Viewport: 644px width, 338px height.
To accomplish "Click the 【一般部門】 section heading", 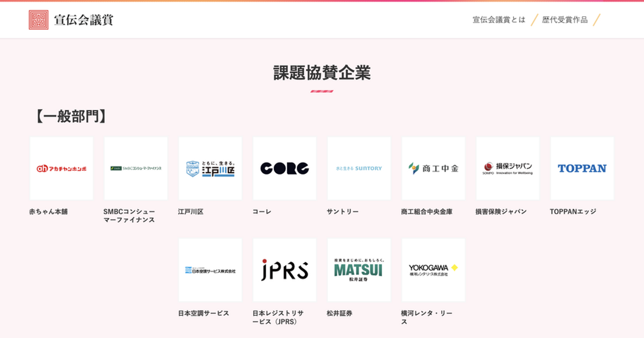I will pos(70,116).
